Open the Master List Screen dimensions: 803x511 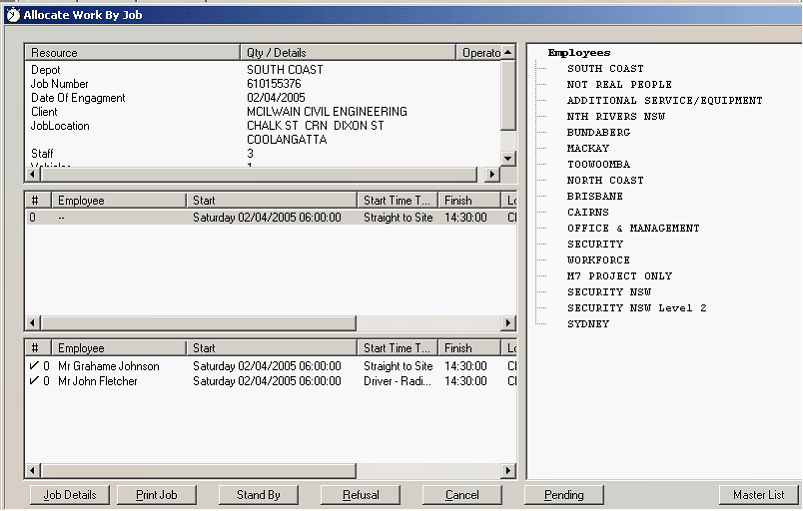(x=758, y=495)
